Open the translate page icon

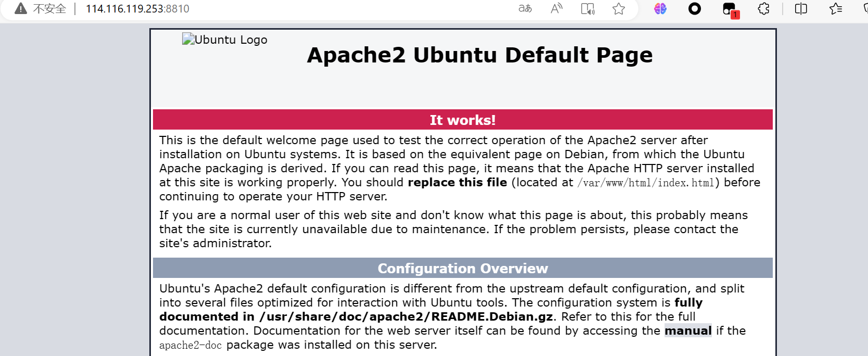coord(525,8)
